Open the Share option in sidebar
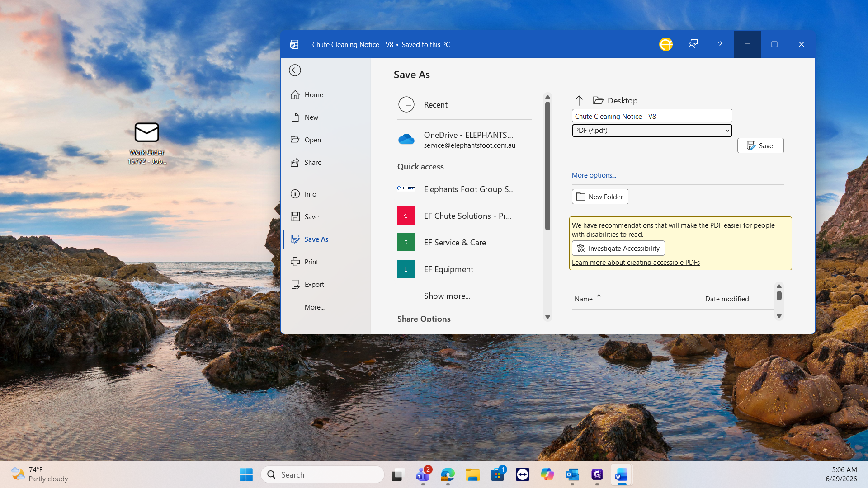The height and width of the screenshot is (488, 868). [x=325, y=162]
